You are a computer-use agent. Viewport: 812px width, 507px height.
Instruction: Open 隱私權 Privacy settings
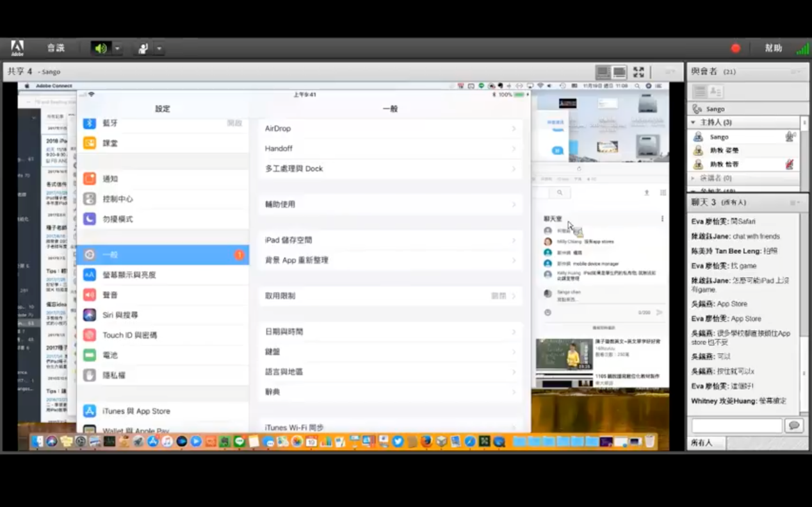(x=163, y=375)
